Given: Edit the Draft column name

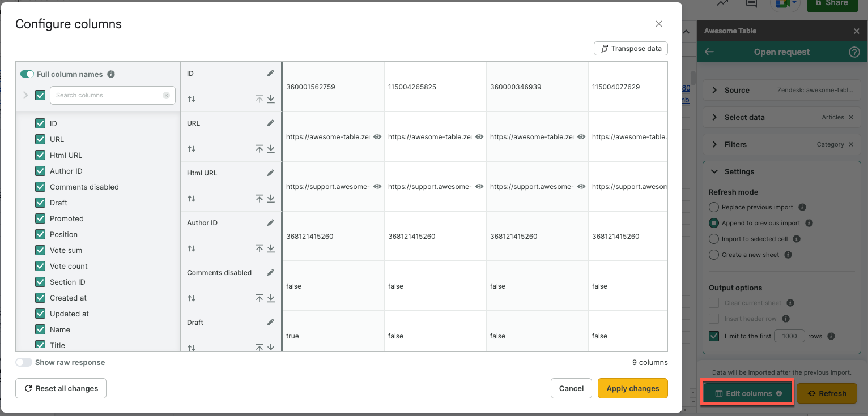Looking at the screenshot, I should pos(271,323).
